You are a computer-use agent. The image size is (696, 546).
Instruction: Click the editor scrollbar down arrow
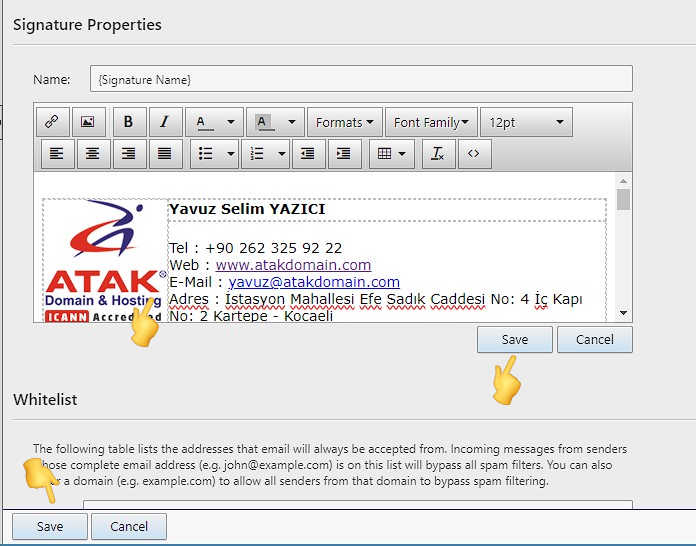(623, 313)
